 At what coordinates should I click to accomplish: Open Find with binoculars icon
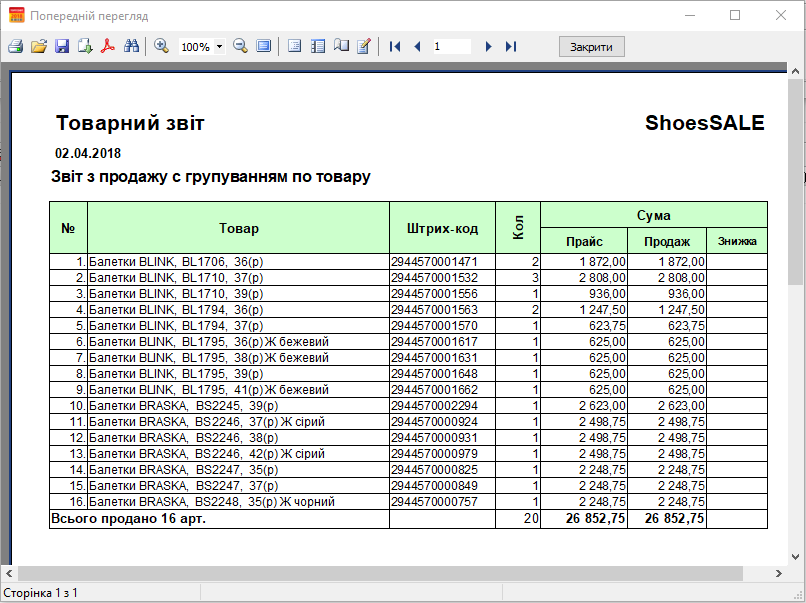(131, 47)
